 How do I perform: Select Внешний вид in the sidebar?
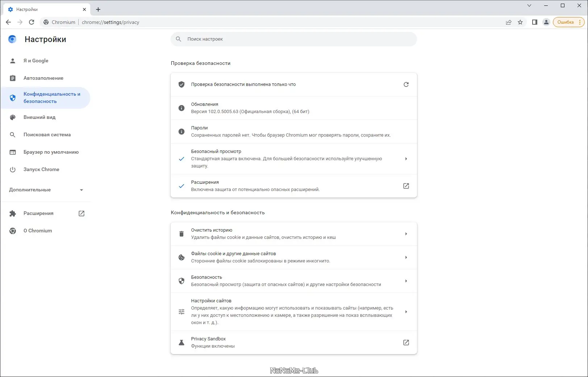[39, 117]
